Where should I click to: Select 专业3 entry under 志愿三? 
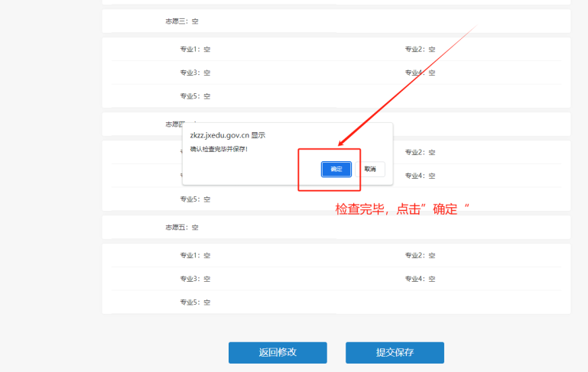195,73
